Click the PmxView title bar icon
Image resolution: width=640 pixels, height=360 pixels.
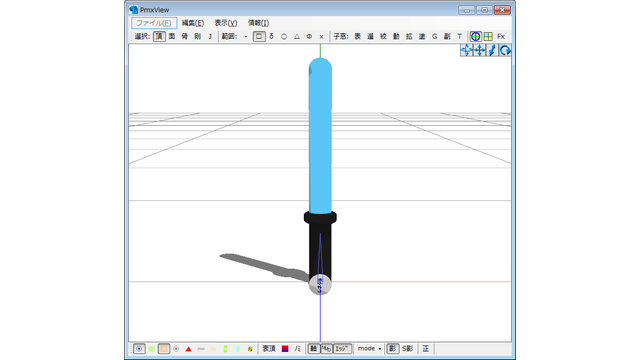click(x=133, y=9)
